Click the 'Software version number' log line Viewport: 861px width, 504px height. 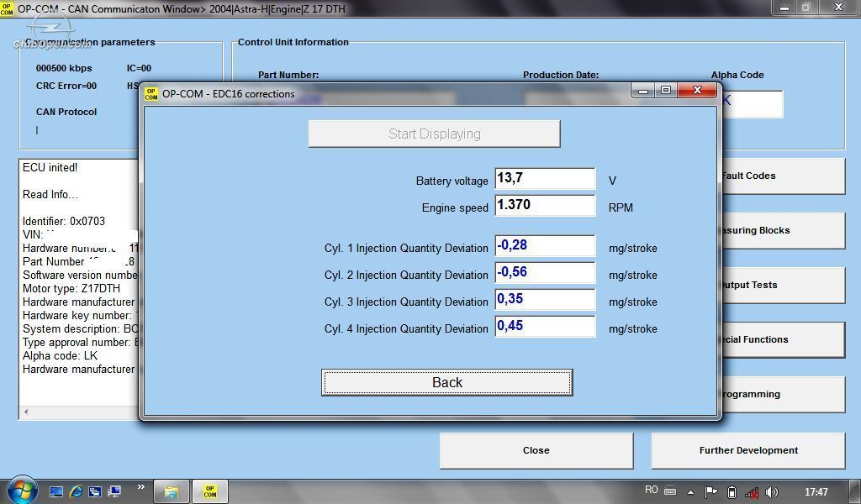[x=80, y=276]
